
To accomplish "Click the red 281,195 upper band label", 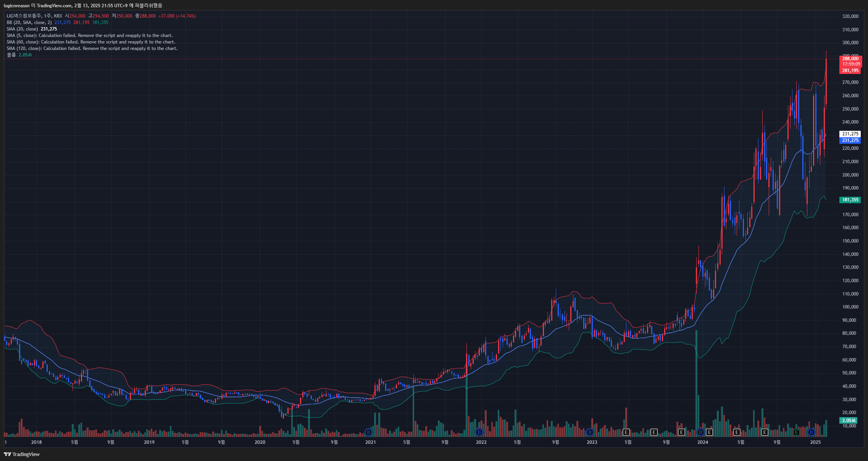I will (850, 71).
